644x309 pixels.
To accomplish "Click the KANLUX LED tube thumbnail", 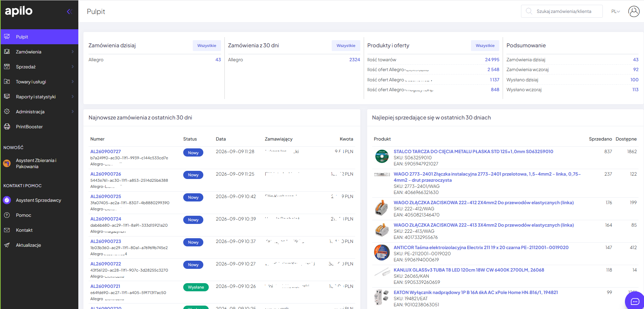I will pyautogui.click(x=382, y=272).
